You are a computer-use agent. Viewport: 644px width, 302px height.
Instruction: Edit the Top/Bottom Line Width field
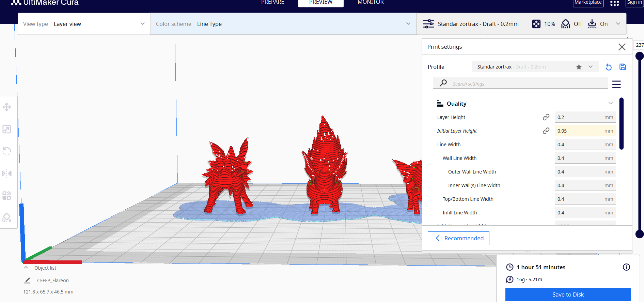(x=585, y=199)
